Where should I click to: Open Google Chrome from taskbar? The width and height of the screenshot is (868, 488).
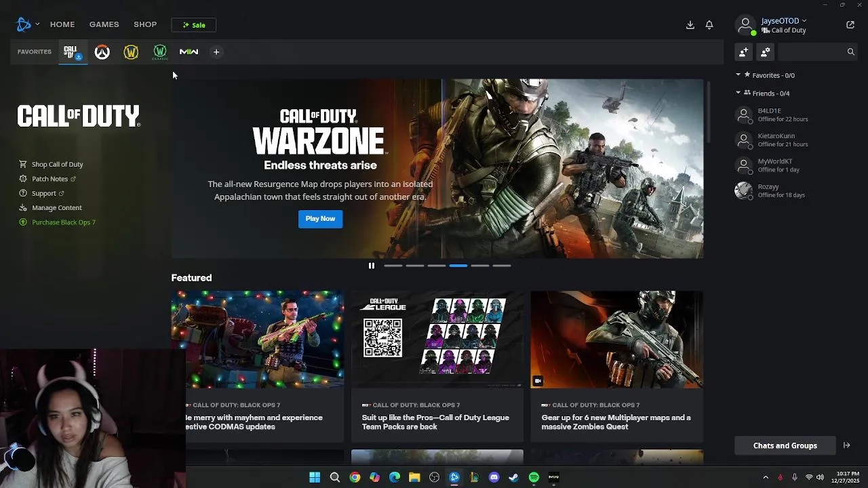(x=355, y=477)
